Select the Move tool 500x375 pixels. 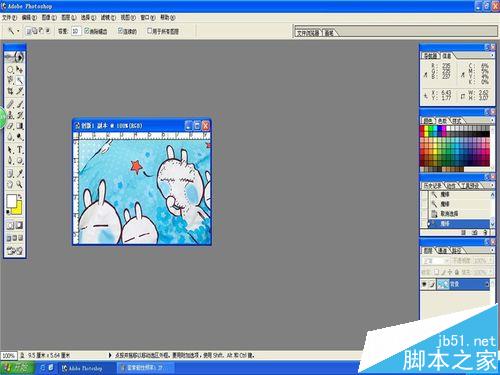[20, 70]
